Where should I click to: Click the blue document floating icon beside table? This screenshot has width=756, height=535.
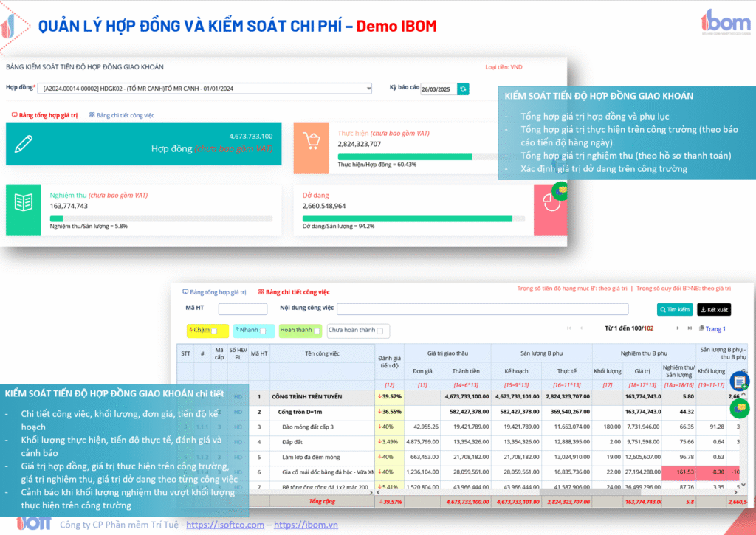(x=739, y=382)
